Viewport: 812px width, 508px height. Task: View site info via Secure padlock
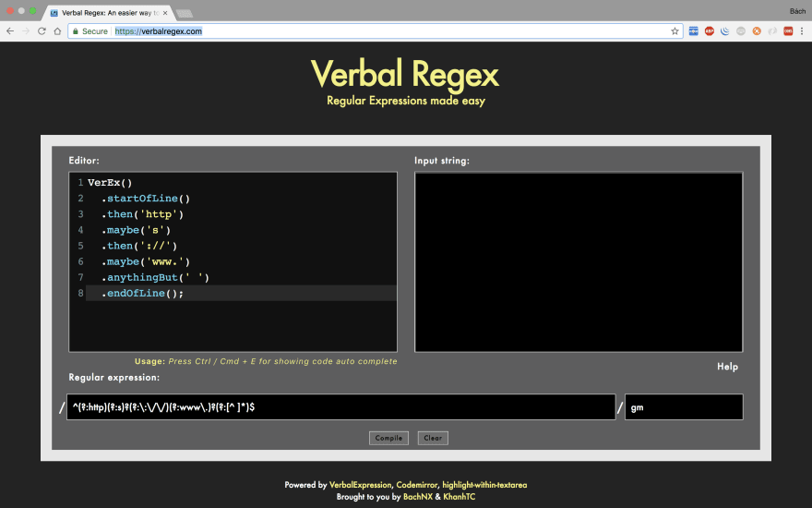[x=90, y=31]
